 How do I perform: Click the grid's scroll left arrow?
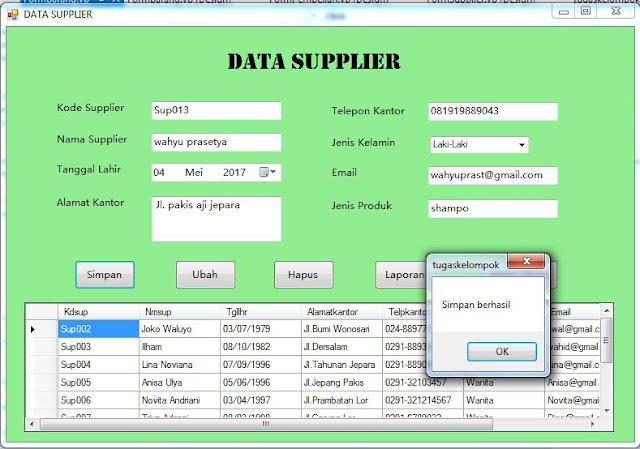click(x=32, y=424)
